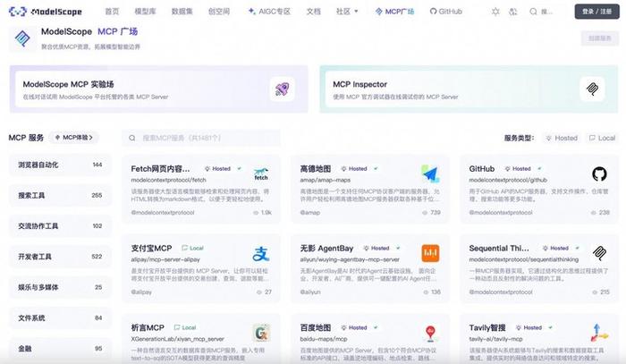Image resolution: width=626 pixels, height=364 pixels.
Task: Open the ModelScope MCP 实验场 banner
Action: [x=159, y=89]
